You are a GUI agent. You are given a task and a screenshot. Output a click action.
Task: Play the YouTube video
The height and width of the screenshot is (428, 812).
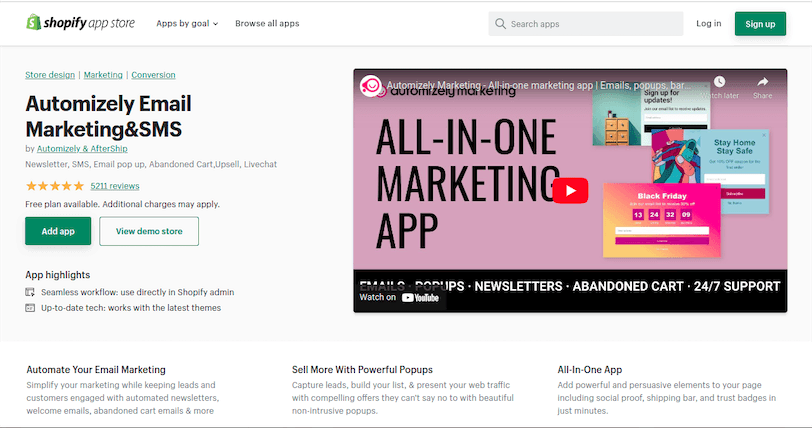tap(570, 190)
